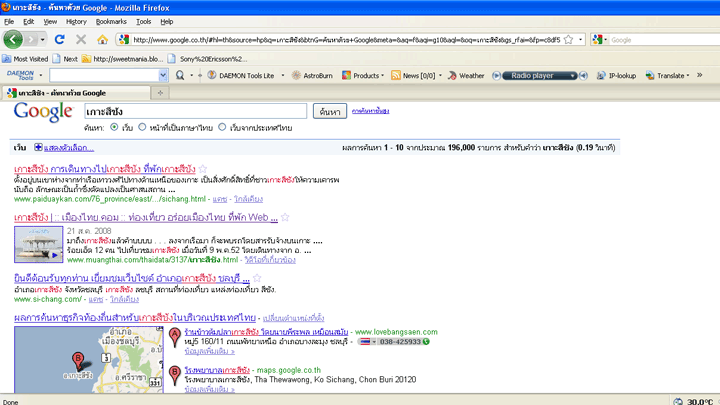Open the Products dropdown arrow

coord(382,76)
